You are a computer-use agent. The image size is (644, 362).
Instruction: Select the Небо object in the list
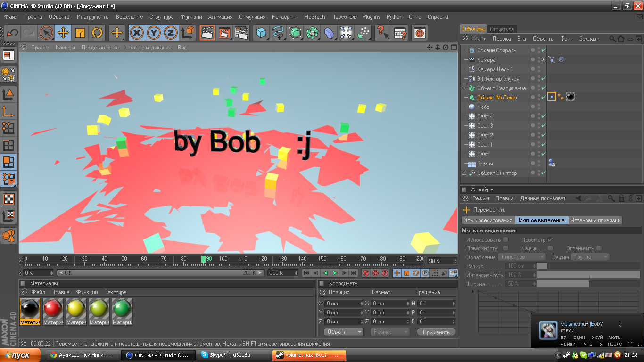483,107
